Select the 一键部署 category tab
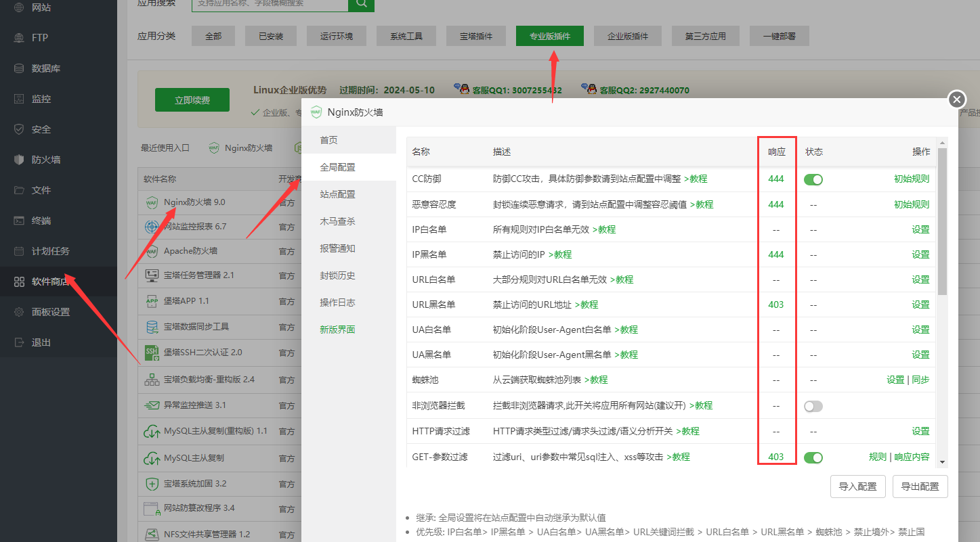Image resolution: width=980 pixels, height=542 pixels. (x=780, y=36)
